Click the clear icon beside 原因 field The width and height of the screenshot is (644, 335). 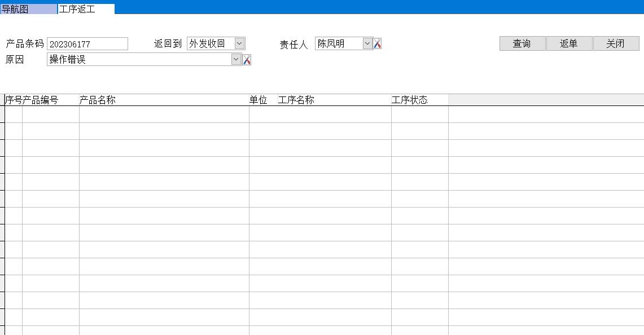(247, 60)
